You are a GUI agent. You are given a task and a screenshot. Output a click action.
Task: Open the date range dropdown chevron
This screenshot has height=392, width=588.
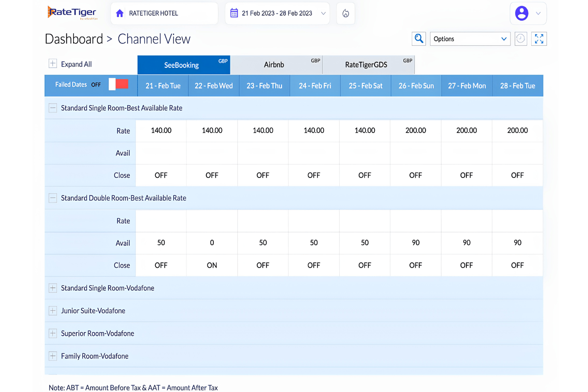pyautogui.click(x=323, y=14)
